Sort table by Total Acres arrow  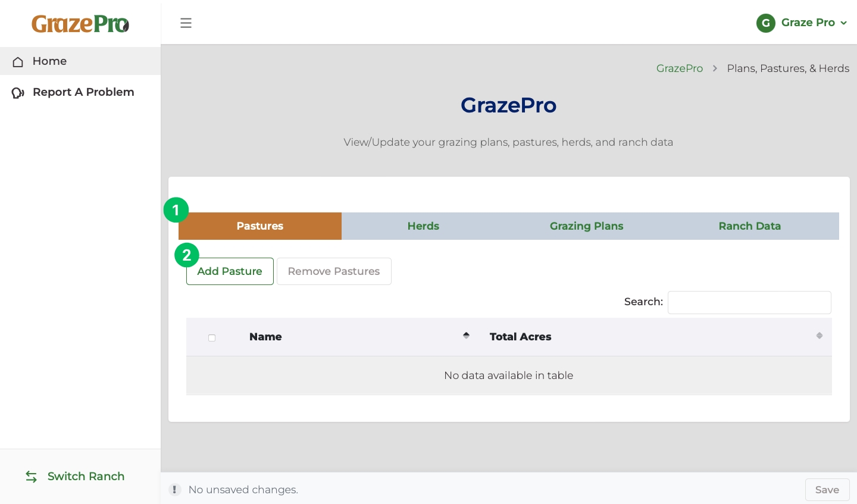click(x=820, y=336)
